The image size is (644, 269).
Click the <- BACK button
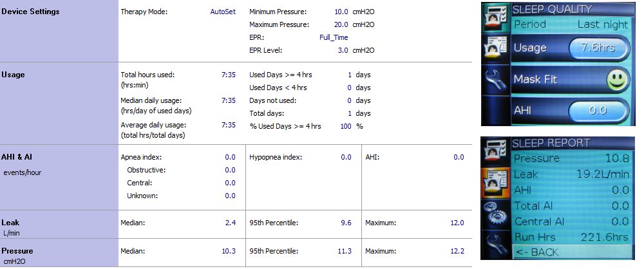[x=572, y=252]
